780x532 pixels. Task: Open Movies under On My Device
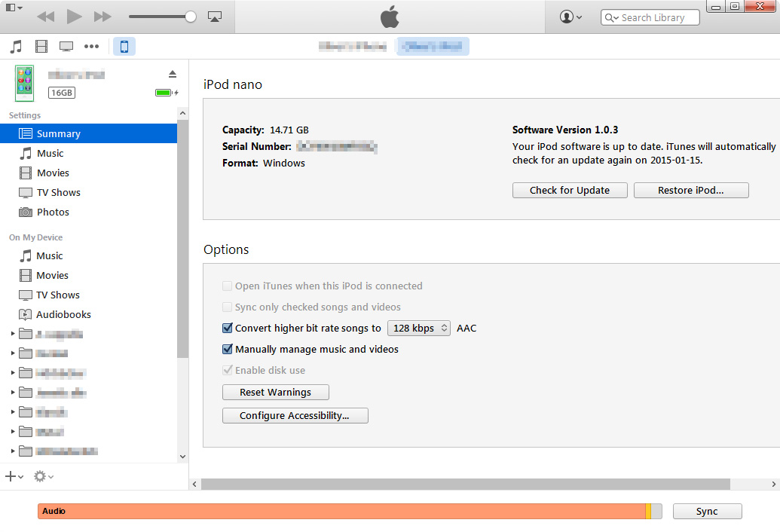point(88,276)
